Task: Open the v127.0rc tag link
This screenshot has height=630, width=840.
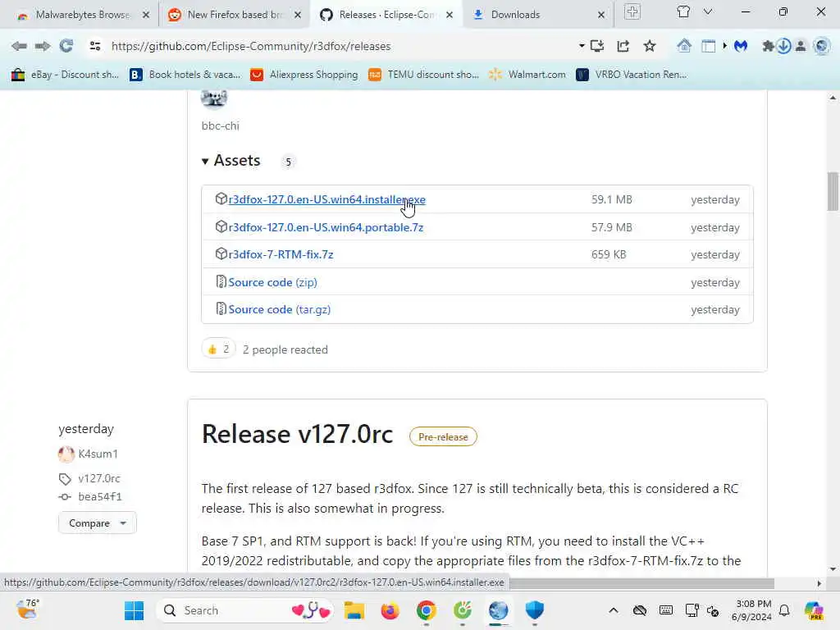Action: [99, 478]
